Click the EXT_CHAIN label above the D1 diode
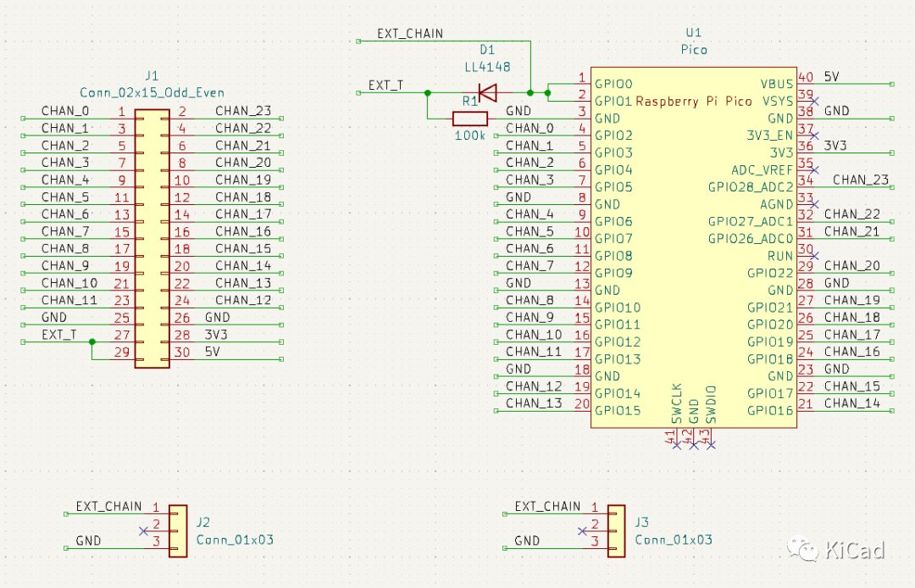Screen dimensions: 915x588 point(410,33)
